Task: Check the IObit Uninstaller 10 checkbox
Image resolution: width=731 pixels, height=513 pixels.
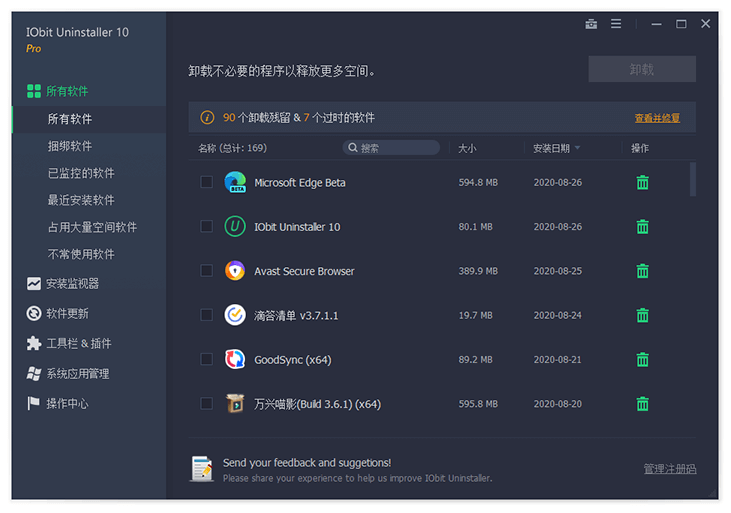Action: click(207, 227)
